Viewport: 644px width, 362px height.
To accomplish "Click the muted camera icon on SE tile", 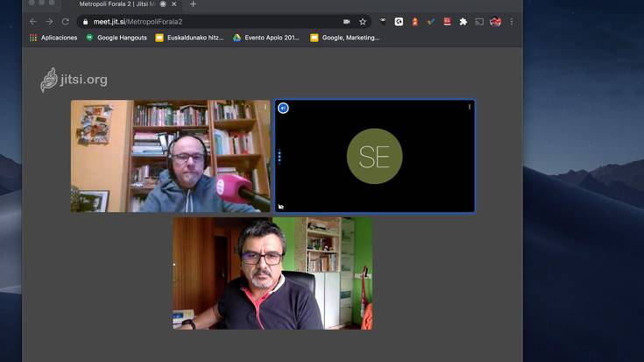I will [281, 207].
